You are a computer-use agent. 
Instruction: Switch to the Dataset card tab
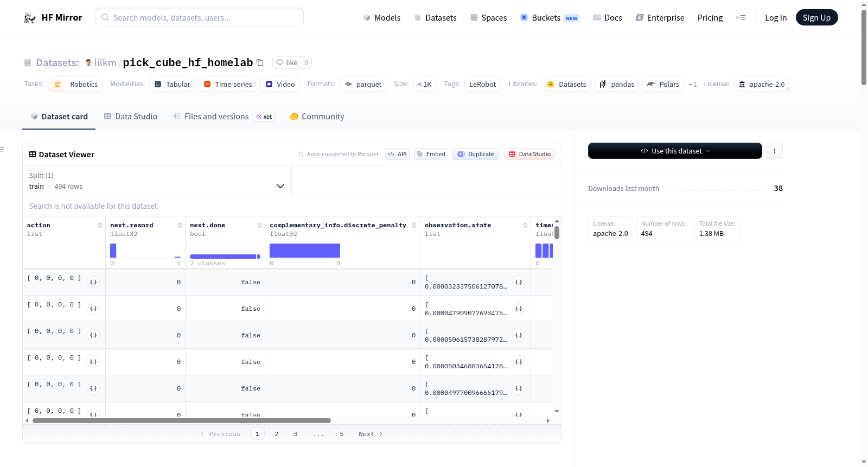59,117
